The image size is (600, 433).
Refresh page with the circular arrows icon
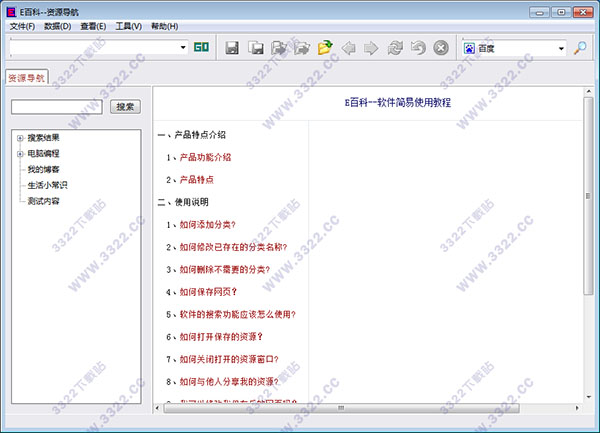pos(395,48)
